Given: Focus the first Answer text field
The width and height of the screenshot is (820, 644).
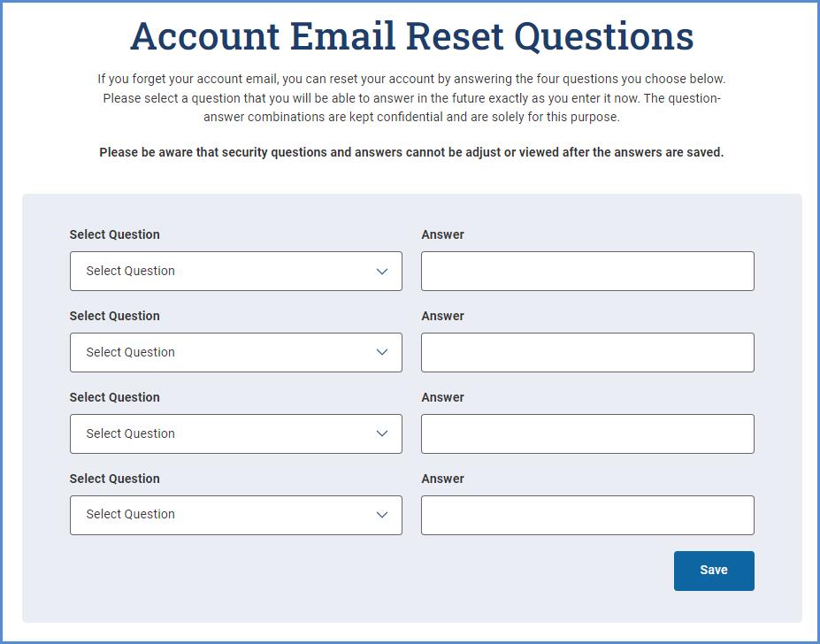Looking at the screenshot, I should click(587, 272).
